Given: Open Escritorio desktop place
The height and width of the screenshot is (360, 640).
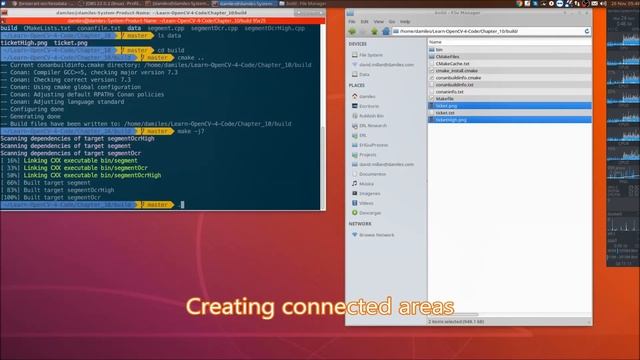Looking at the screenshot, I should pyautogui.click(x=369, y=106).
